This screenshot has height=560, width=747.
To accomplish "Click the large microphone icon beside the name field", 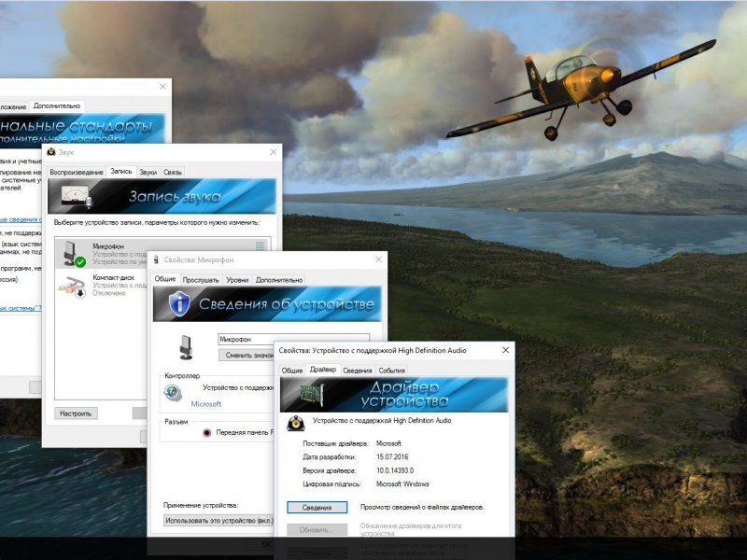I will click(186, 347).
